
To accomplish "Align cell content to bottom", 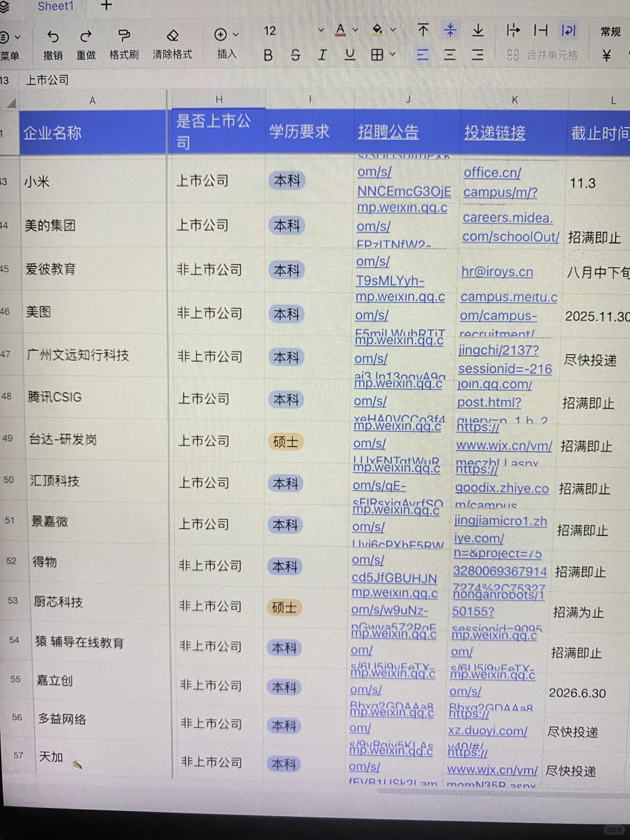I will tap(478, 30).
